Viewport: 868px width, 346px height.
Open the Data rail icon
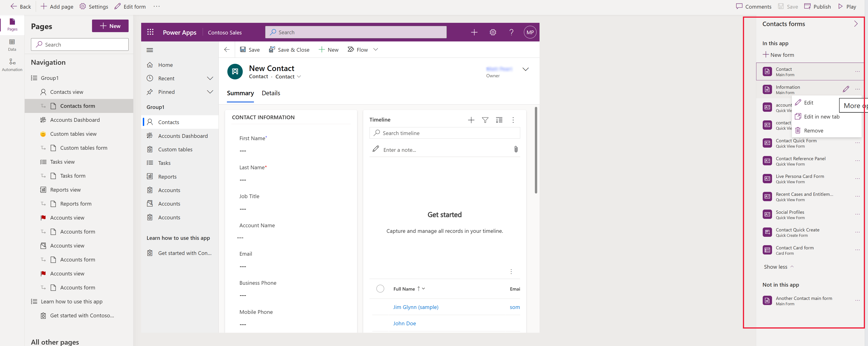pos(12,44)
